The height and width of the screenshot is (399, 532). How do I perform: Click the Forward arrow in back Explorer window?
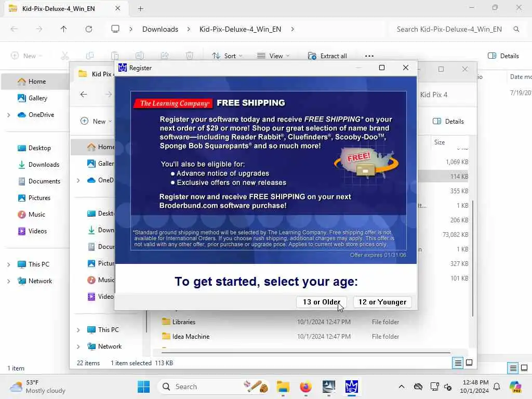pyautogui.click(x=39, y=29)
